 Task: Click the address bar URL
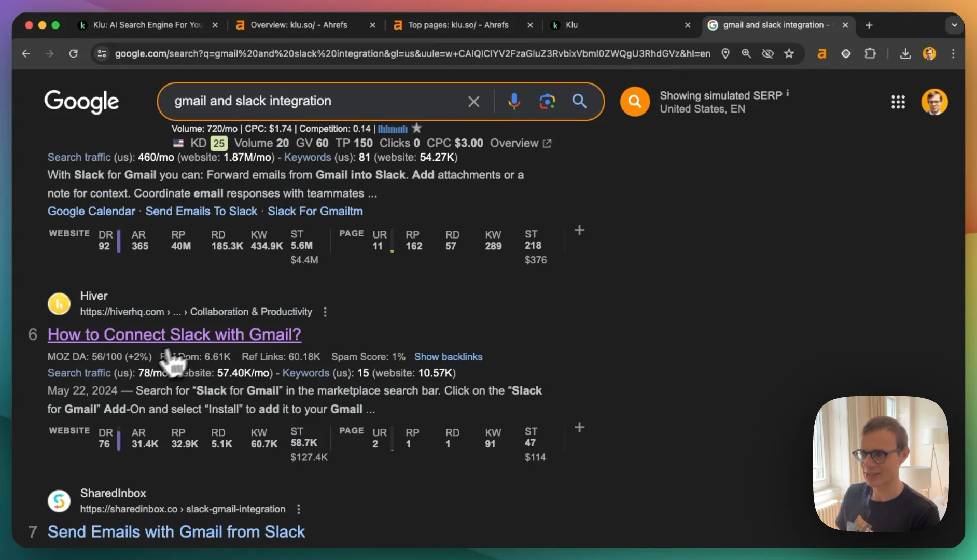pyautogui.click(x=412, y=53)
